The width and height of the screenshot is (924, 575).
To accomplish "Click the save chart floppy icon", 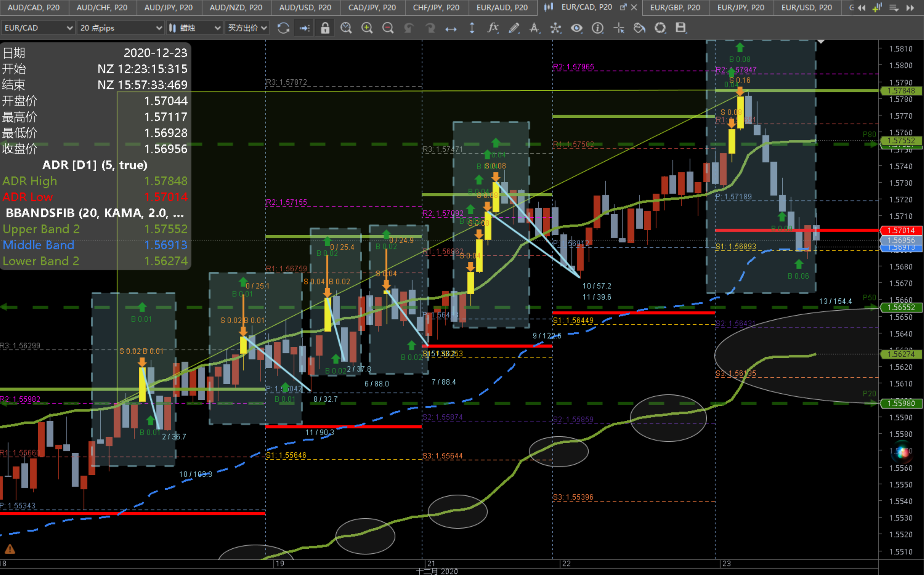I will [x=681, y=27].
